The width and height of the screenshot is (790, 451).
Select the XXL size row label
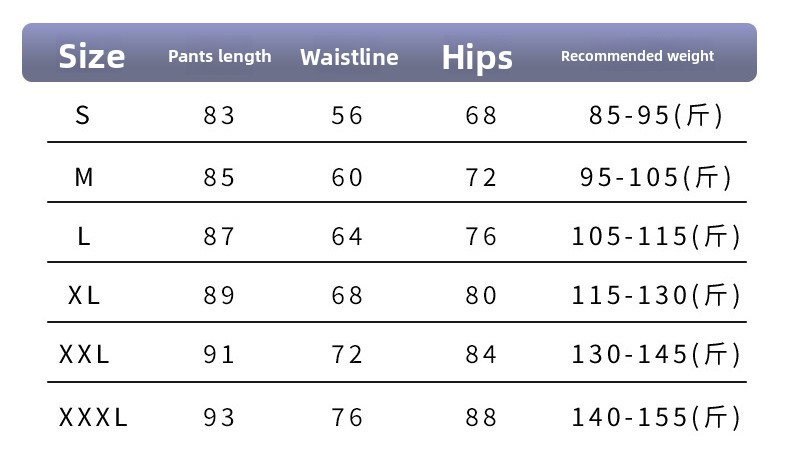coord(84,354)
